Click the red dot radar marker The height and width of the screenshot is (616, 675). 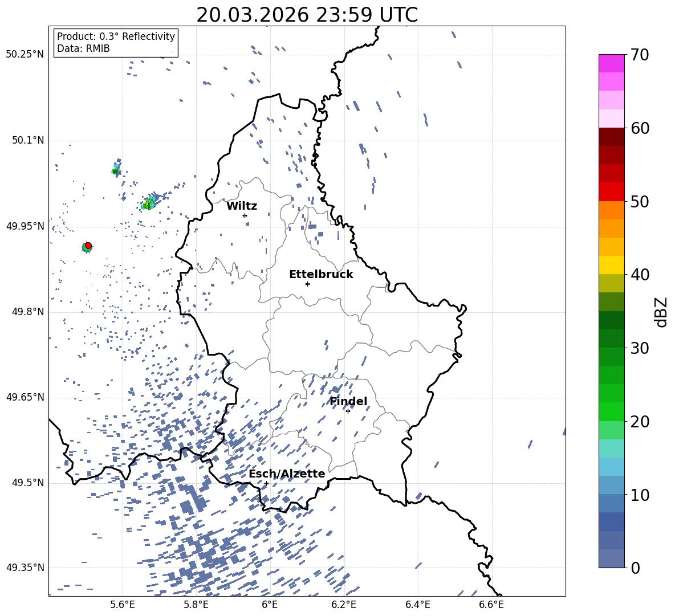(x=88, y=246)
